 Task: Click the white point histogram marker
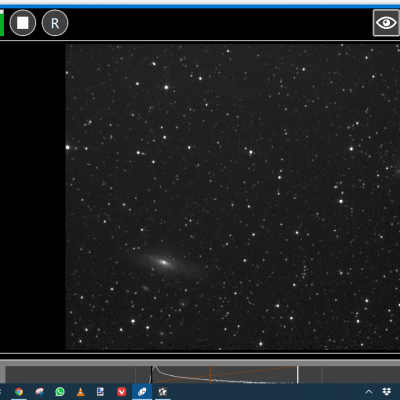tap(298, 375)
